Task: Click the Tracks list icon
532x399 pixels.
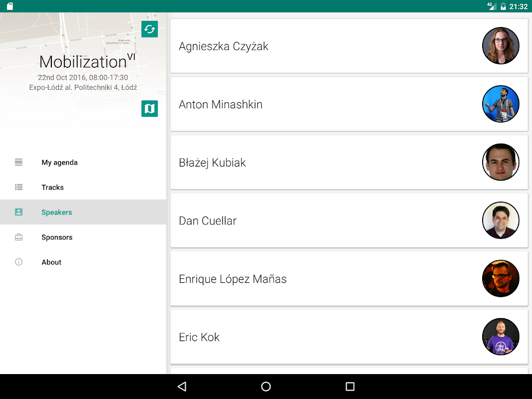Action: (x=19, y=187)
